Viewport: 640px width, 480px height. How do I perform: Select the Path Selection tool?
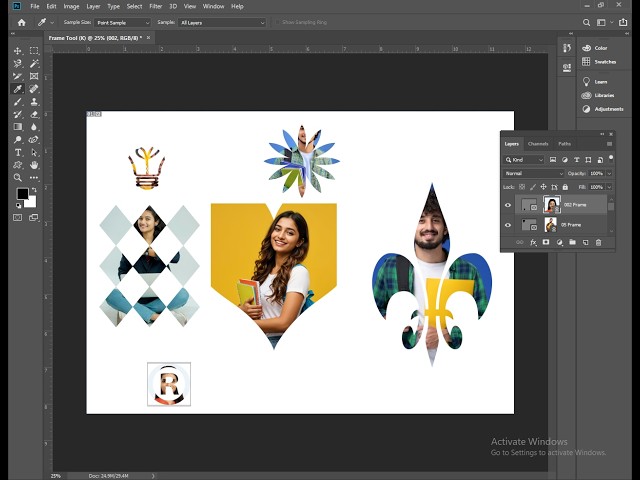[x=34, y=152]
